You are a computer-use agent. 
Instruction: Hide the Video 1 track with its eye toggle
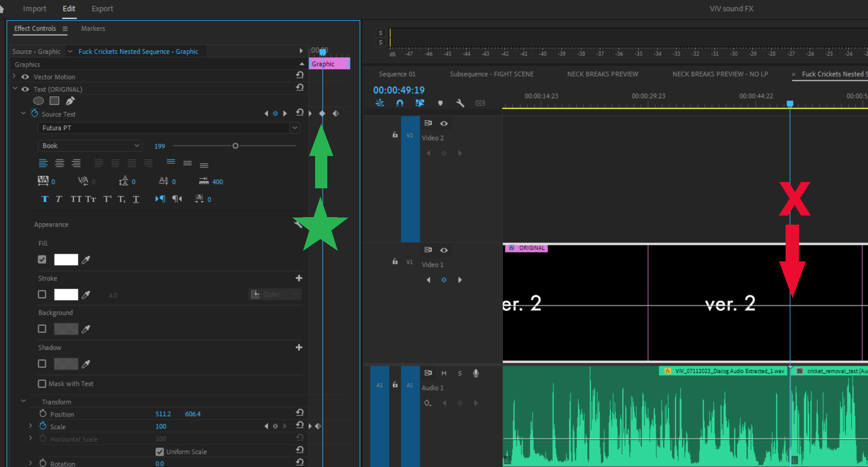click(444, 249)
